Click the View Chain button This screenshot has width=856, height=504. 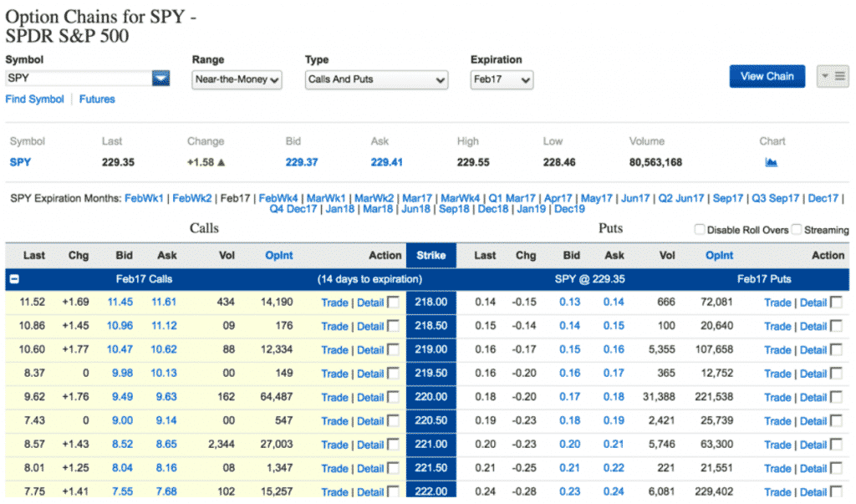767,76
